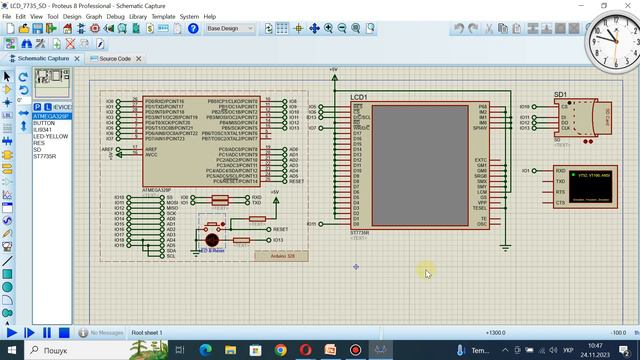Screen dimensions: 640x360
Task: Rotate clockwise with curved arrow icon
Action: [23, 77]
